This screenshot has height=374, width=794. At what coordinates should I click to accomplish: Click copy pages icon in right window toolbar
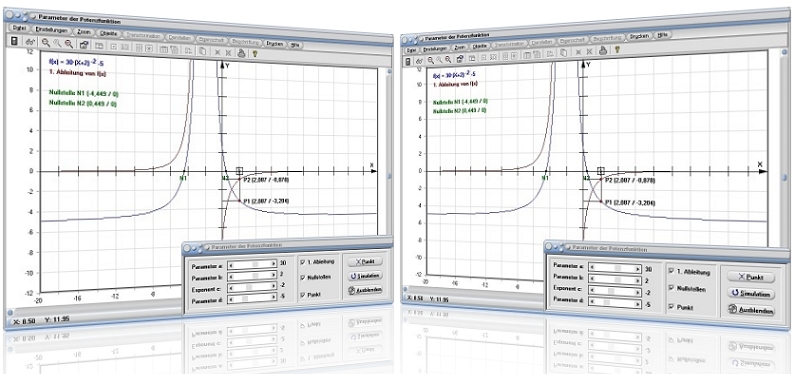point(564,53)
